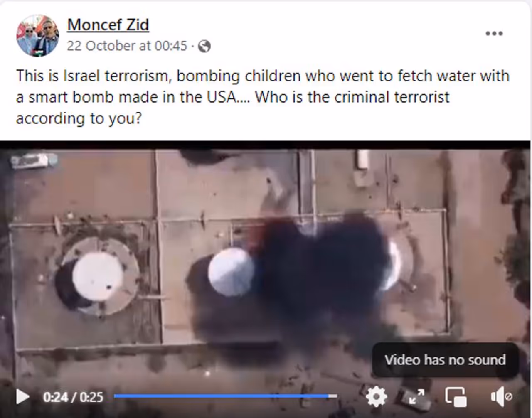Click the vehicle at the video's top-left corner
Screen dimensions: 532x418
pos(33,160)
